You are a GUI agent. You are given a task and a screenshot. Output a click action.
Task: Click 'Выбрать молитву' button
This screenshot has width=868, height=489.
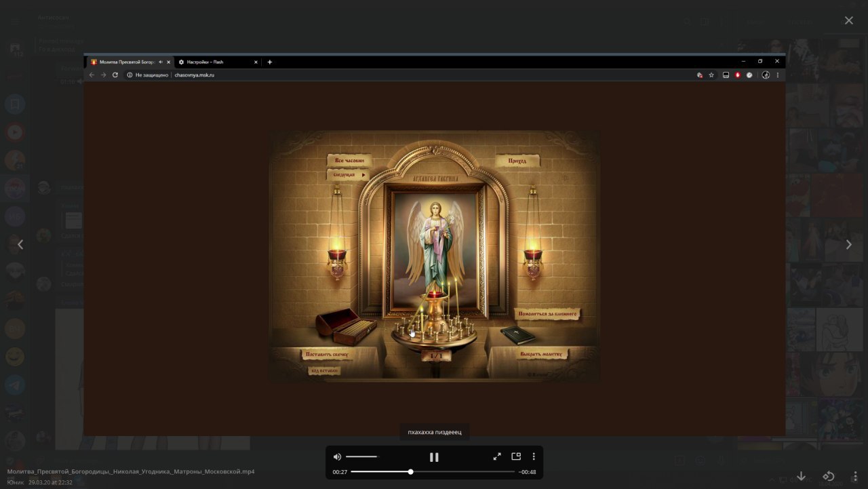[541, 354]
